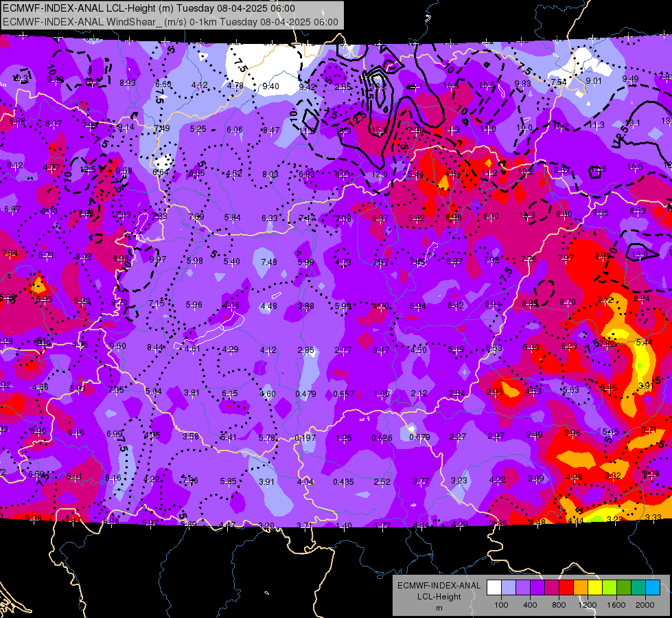Screen dimensions: 672x618
Task: Click the legend tick label 2000
Action: pos(645,605)
